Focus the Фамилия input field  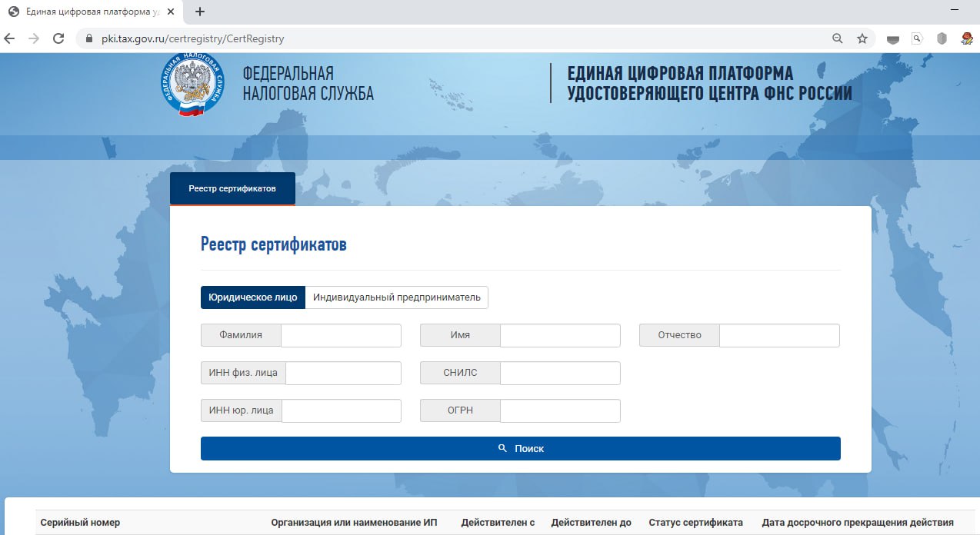[341, 335]
